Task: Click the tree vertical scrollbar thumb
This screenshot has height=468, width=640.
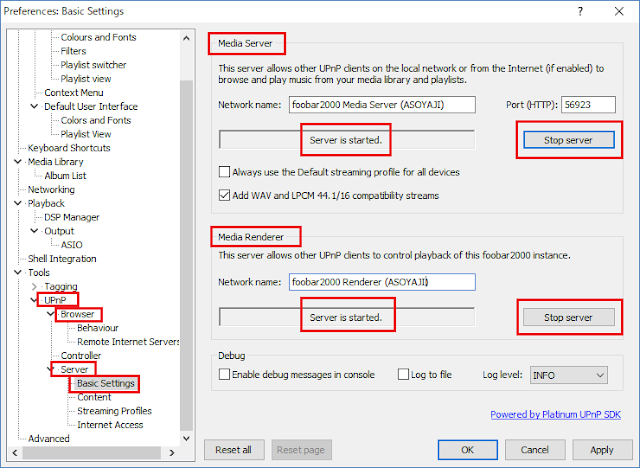Action: pyautogui.click(x=187, y=255)
